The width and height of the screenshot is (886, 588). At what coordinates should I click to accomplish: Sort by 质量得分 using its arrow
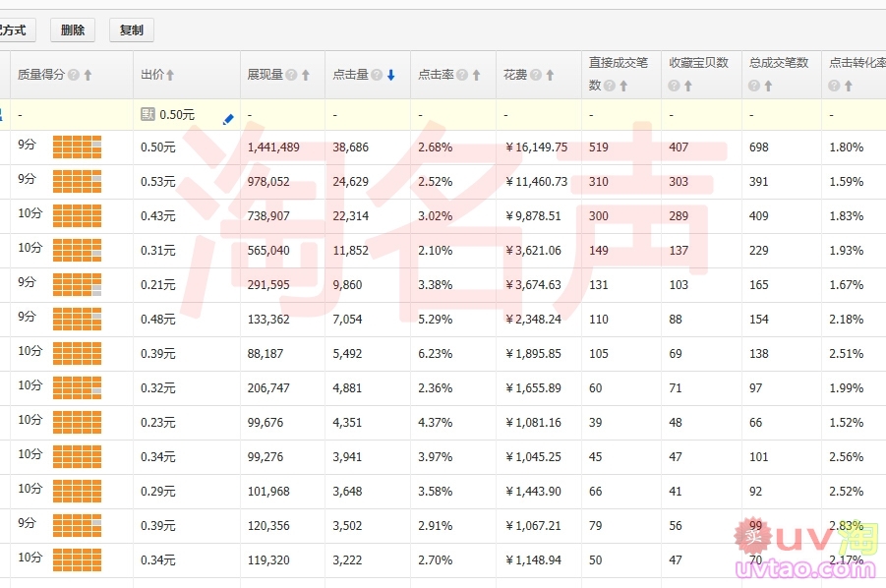(x=88, y=75)
